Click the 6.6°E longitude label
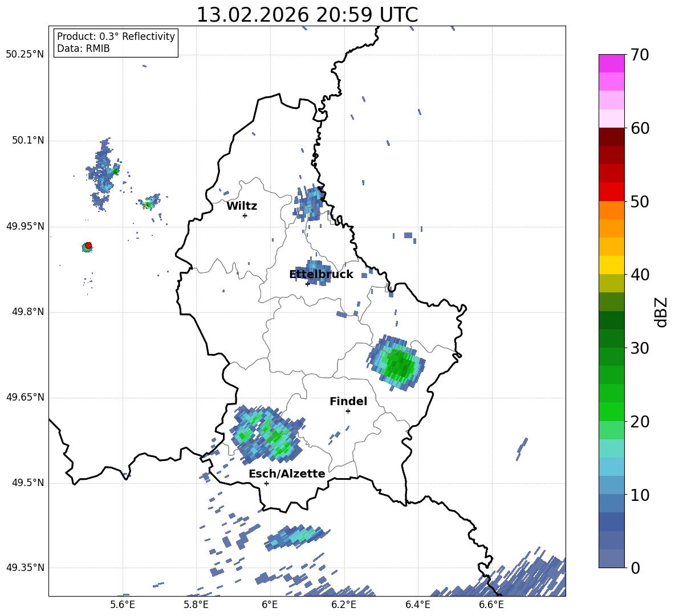 click(x=491, y=605)
